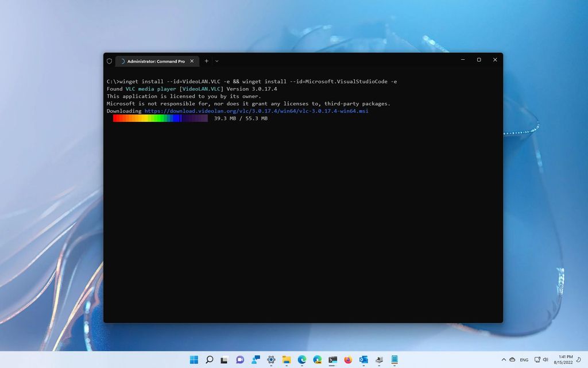The height and width of the screenshot is (368, 588).
Task: Open the vlc-3.0.17.4-win64.msi download link
Action: point(256,111)
